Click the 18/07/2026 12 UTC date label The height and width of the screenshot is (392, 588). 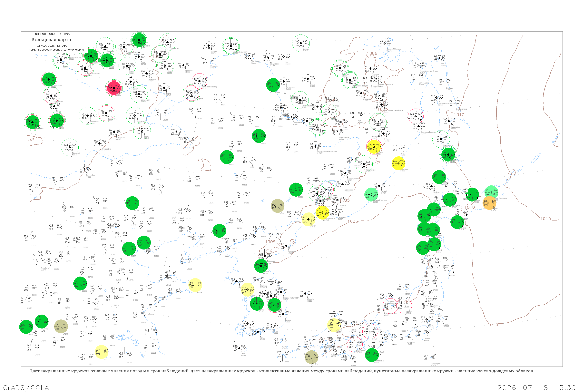(52, 46)
